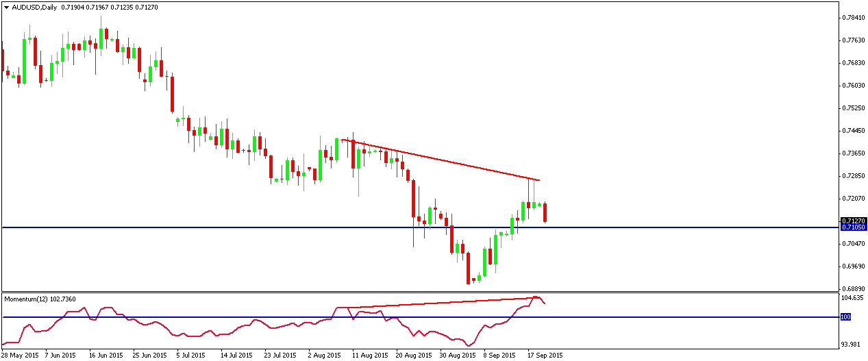The height and width of the screenshot is (361, 868).
Task: Click the 17 Sep 2015 date on the time axis
Action: coord(545,356)
